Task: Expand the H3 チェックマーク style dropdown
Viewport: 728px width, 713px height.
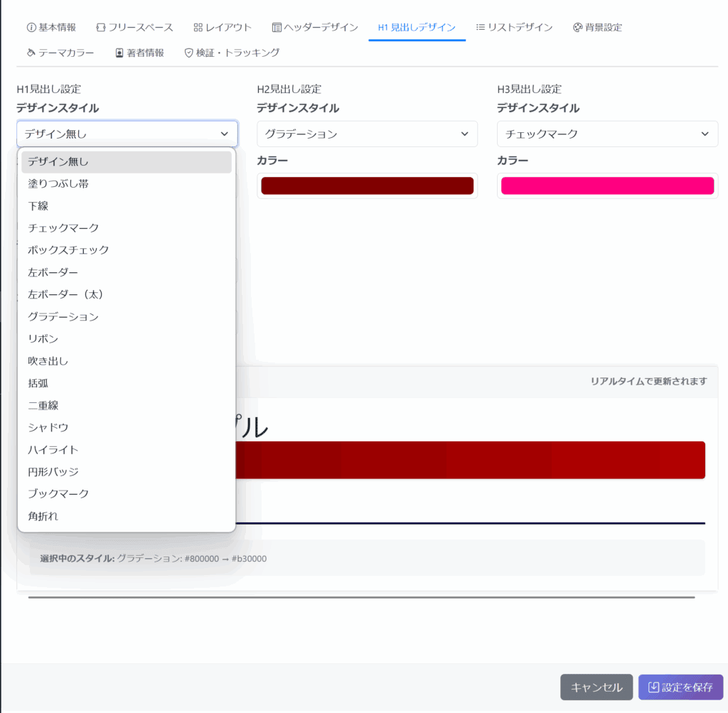Action: [607, 134]
